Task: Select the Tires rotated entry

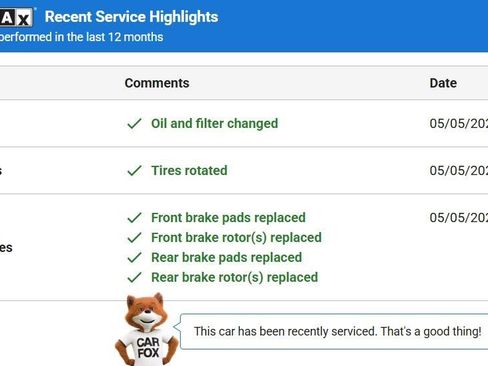Action: (189, 171)
